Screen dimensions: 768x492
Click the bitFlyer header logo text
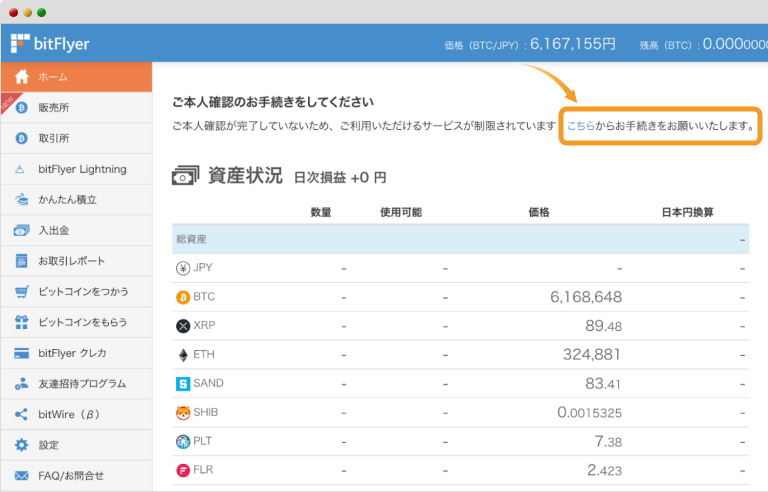click(62, 44)
